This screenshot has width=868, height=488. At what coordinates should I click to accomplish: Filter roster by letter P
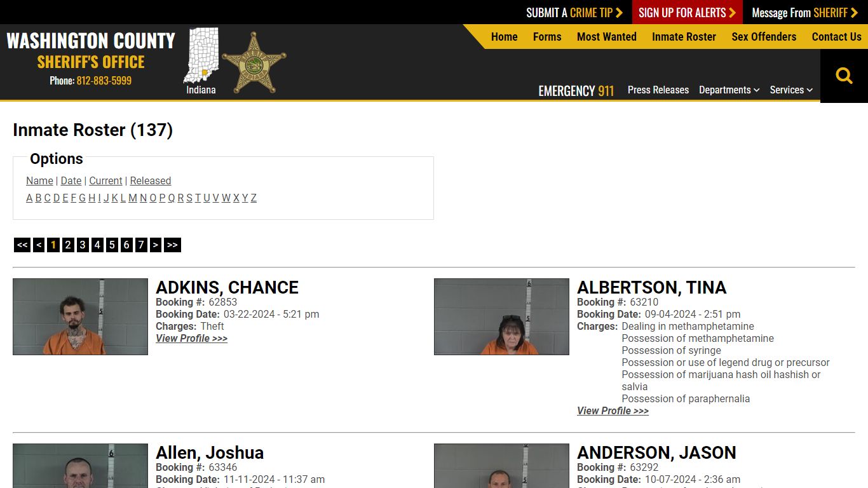(162, 198)
